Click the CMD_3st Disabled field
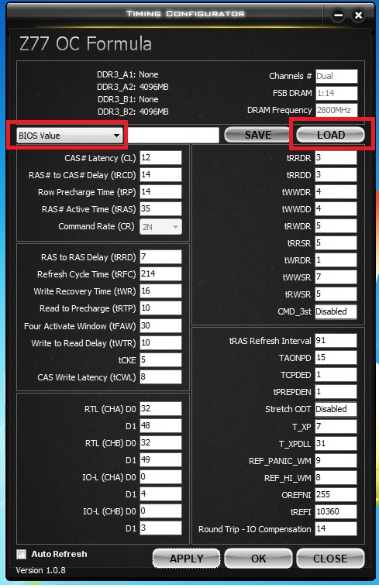The height and width of the screenshot is (588, 379). pyautogui.click(x=336, y=311)
